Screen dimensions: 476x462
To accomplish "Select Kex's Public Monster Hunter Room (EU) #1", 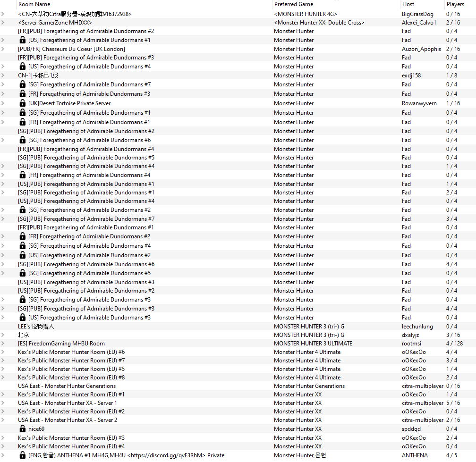I will click(238, 395).
